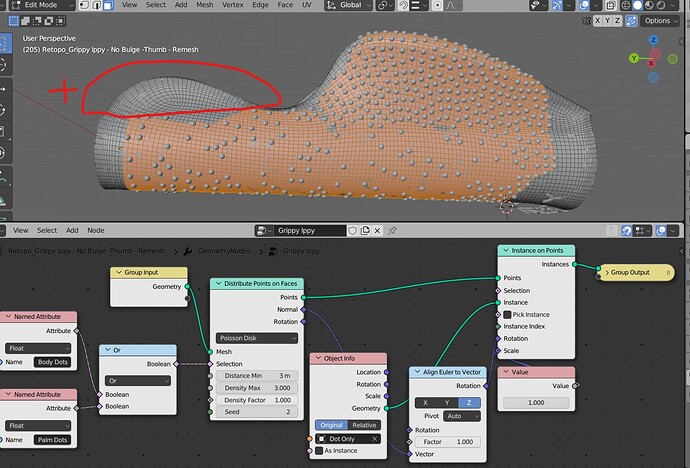Open Global transform orientation dropdown
690x468 pixels.
click(349, 5)
